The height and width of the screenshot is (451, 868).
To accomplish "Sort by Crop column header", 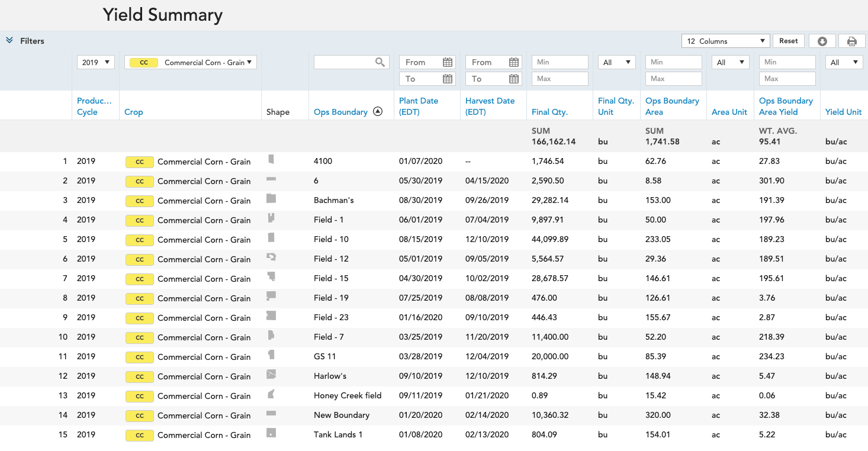I will point(134,112).
